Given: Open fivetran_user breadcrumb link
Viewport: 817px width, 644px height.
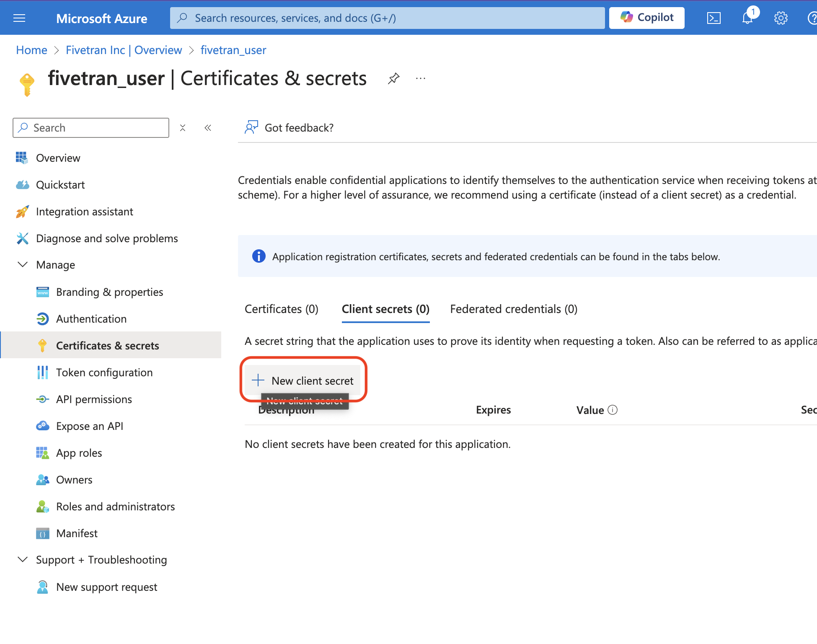Looking at the screenshot, I should (x=233, y=50).
